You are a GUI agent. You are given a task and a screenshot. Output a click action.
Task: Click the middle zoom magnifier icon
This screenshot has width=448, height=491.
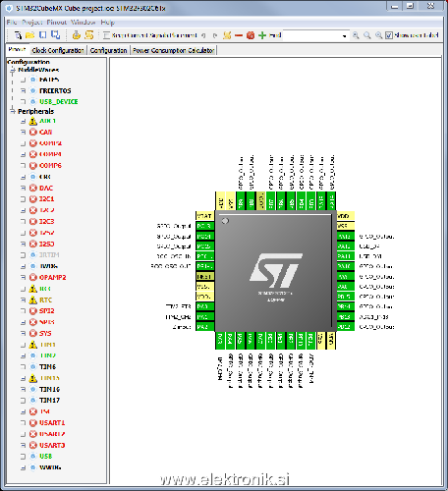point(367,35)
